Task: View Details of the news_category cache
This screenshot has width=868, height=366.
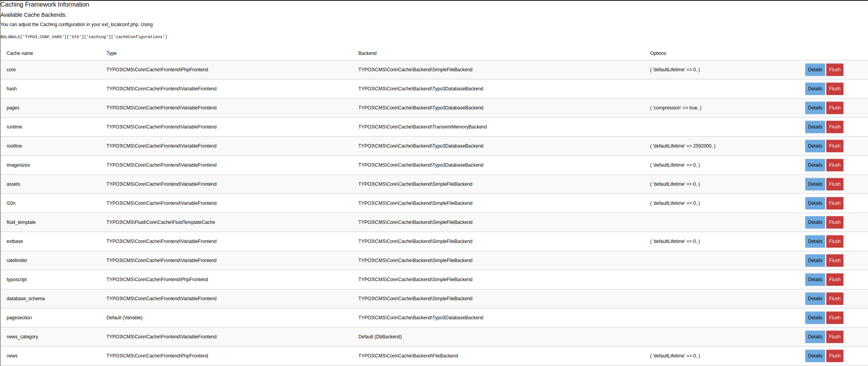Action: pos(815,337)
